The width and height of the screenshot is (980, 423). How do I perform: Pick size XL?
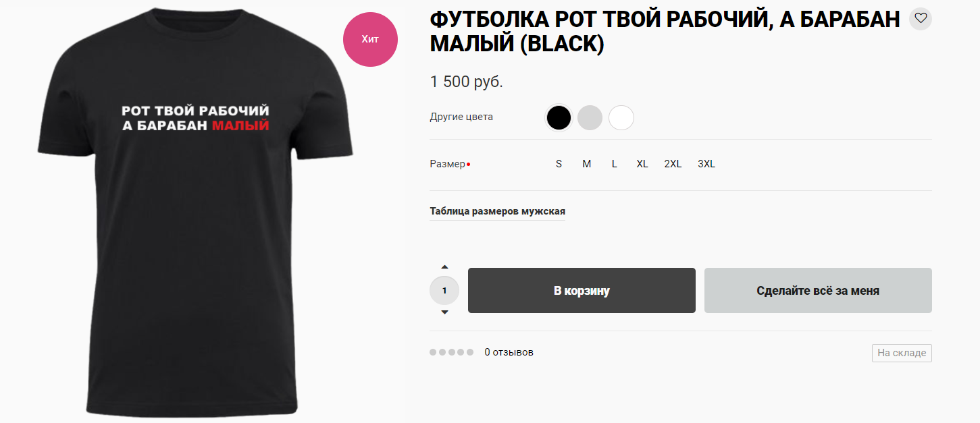pyautogui.click(x=642, y=164)
